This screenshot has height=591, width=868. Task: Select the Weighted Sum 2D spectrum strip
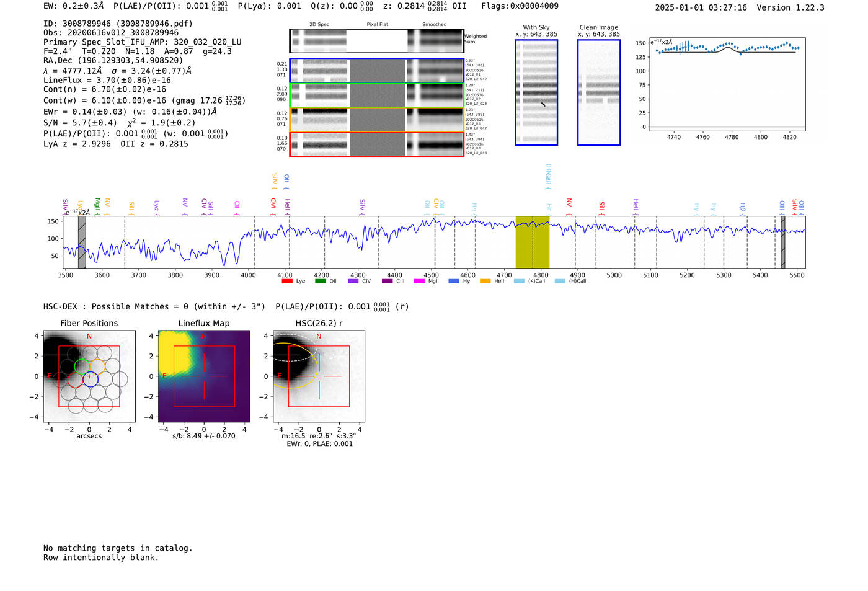coord(376,41)
